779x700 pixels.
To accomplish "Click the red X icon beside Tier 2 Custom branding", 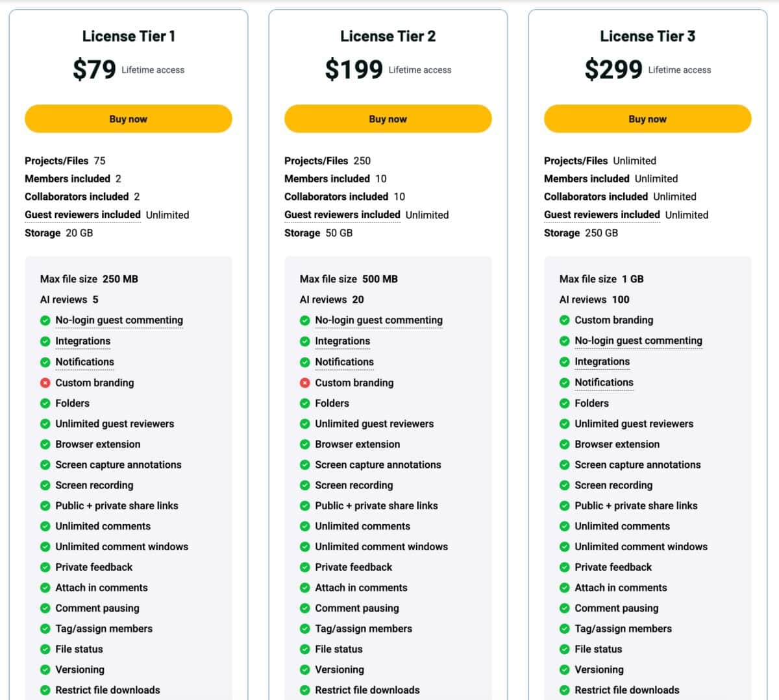I will 304,383.
